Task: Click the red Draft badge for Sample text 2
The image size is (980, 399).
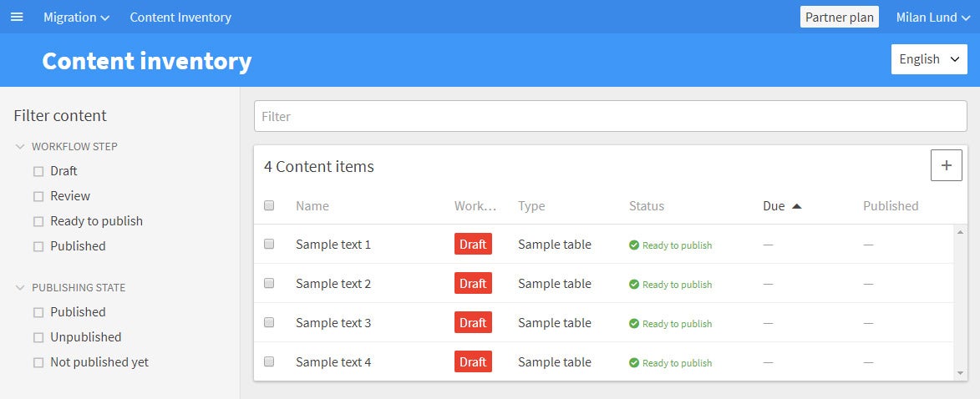Action: click(473, 284)
